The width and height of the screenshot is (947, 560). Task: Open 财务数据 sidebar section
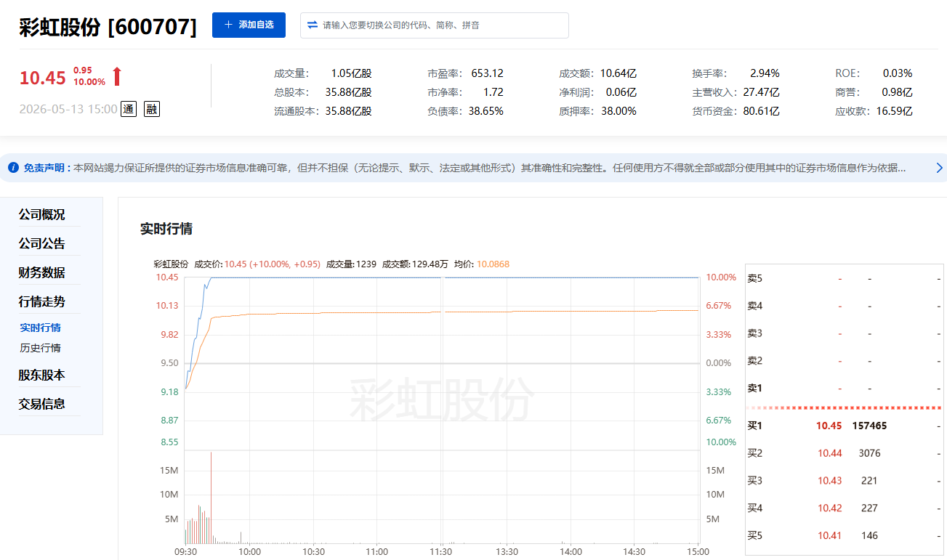coord(41,273)
